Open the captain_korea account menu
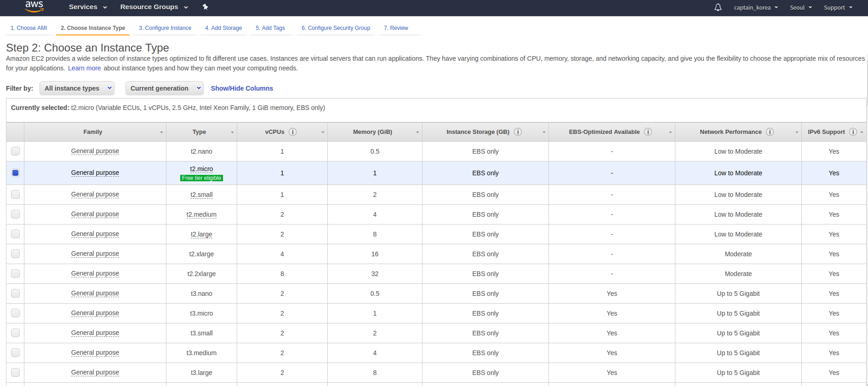 (756, 7)
